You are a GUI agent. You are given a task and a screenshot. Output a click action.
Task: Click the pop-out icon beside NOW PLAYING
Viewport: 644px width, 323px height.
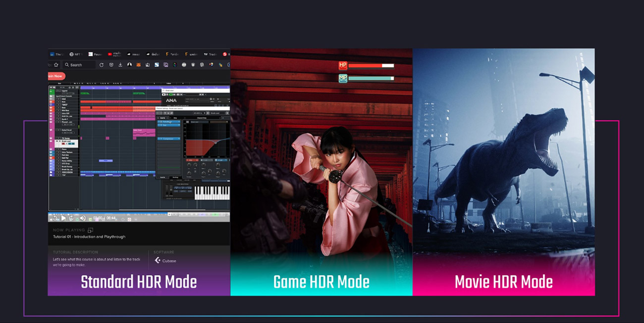(x=90, y=231)
